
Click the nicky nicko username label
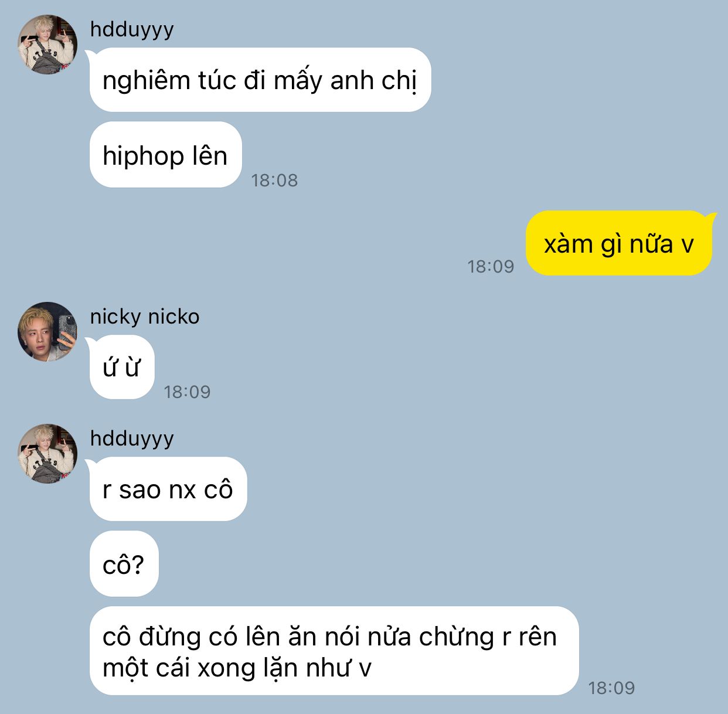pyautogui.click(x=145, y=317)
